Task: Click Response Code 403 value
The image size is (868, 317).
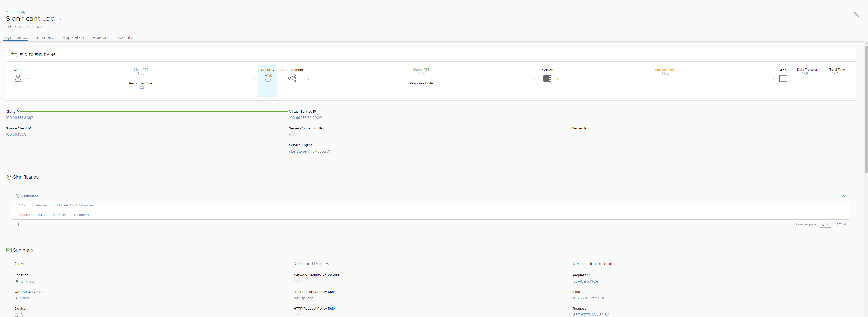Action: [x=141, y=88]
